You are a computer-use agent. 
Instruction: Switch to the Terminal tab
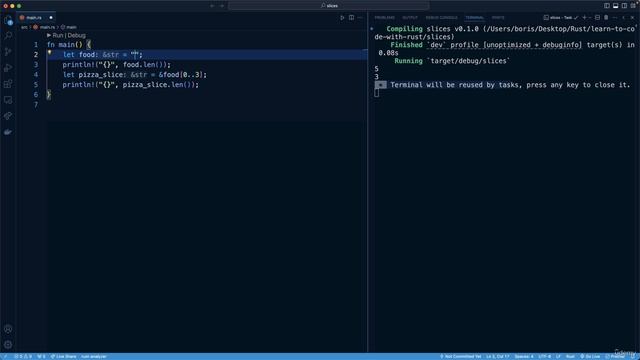pos(474,18)
